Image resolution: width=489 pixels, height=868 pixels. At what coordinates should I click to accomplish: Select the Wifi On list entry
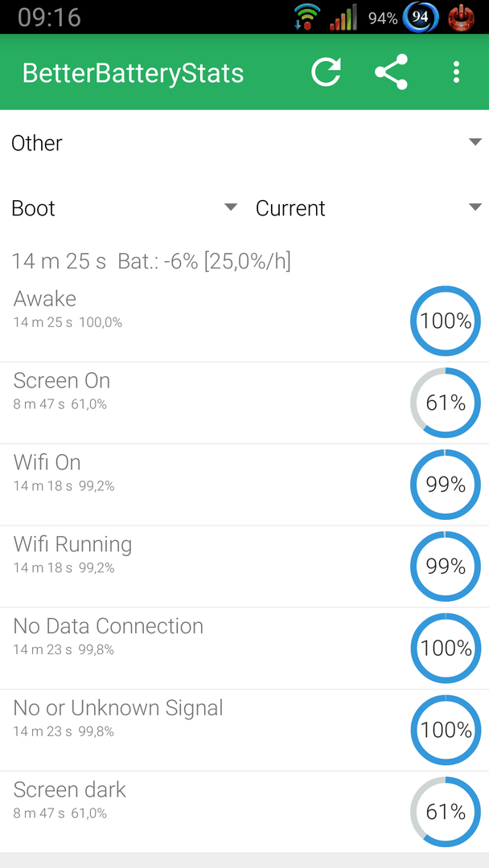(x=244, y=485)
